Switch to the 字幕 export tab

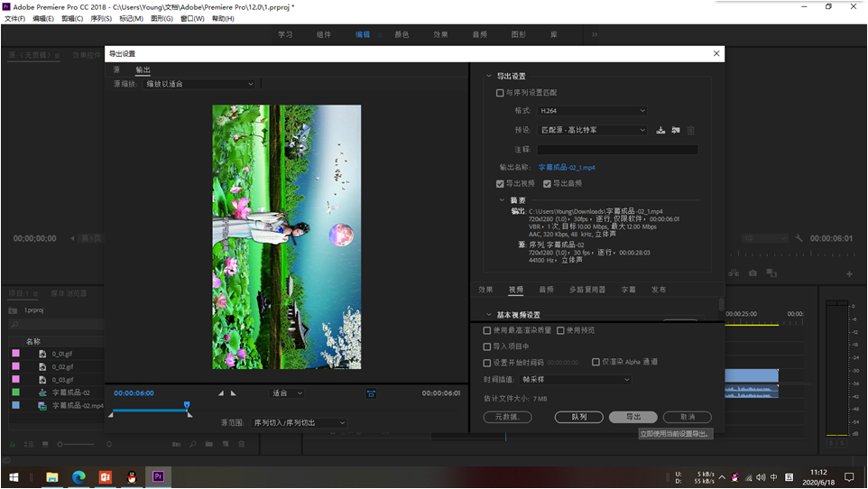tap(628, 290)
